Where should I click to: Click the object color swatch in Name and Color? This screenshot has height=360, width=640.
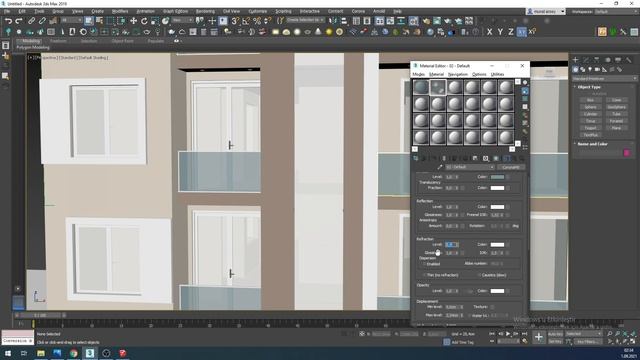coord(627,153)
